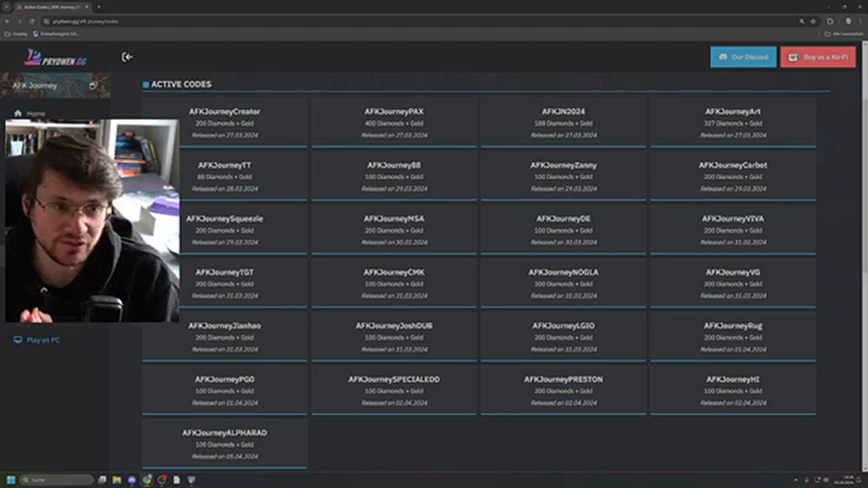Select the AFKJourneyPRESTON code

coord(563,390)
